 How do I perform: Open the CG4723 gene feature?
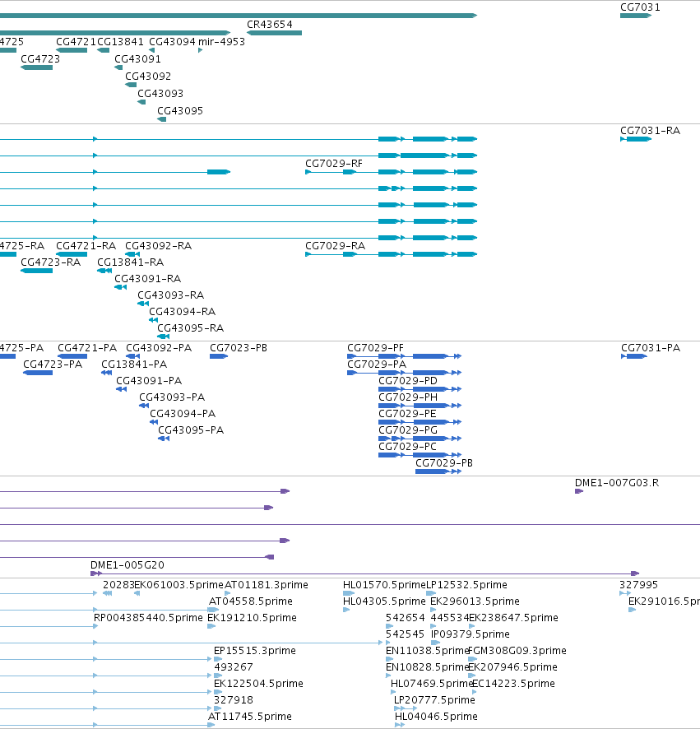click(37, 67)
